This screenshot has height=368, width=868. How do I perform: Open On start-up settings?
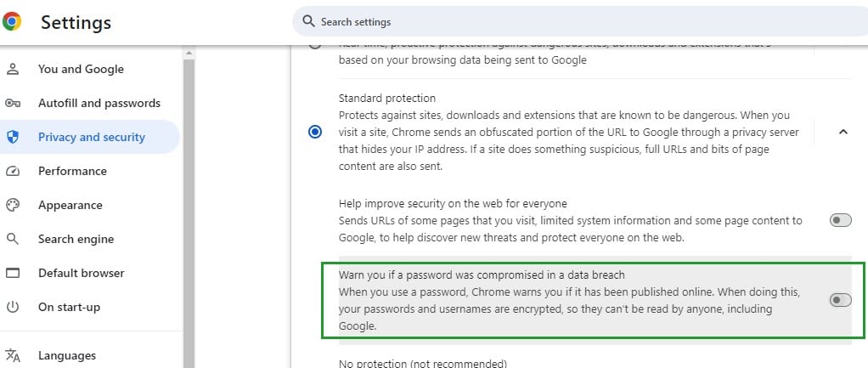coord(69,307)
